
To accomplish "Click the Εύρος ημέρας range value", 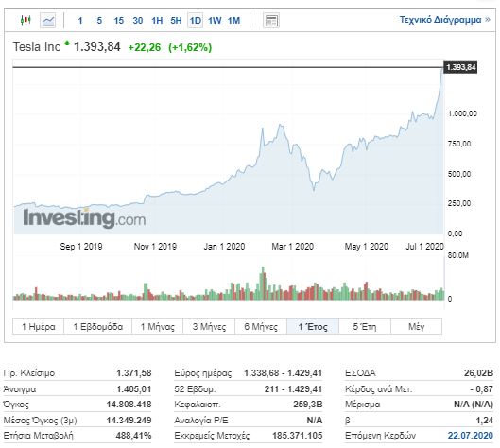I will click(x=283, y=372).
